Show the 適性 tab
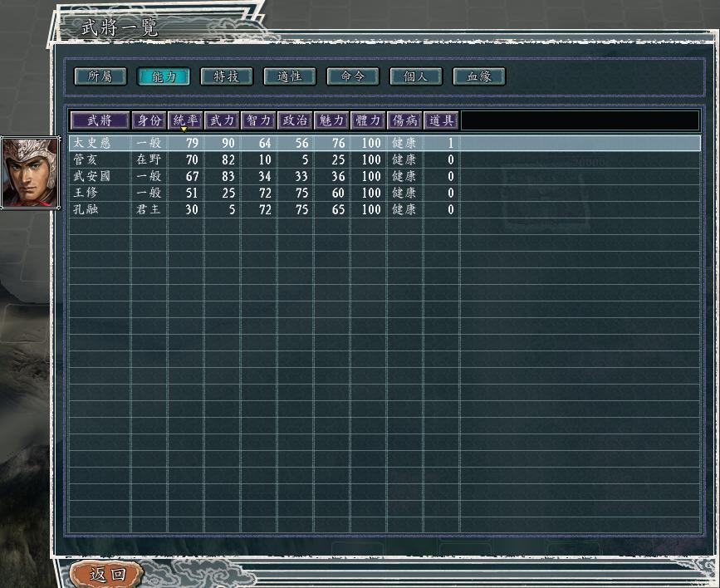The height and width of the screenshot is (588, 720). tap(289, 76)
